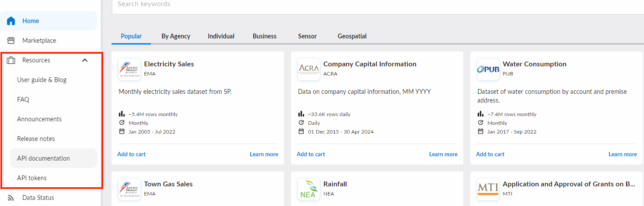644x206 pixels.
Task: Switch to the Sensor tab
Action: pos(308,36)
